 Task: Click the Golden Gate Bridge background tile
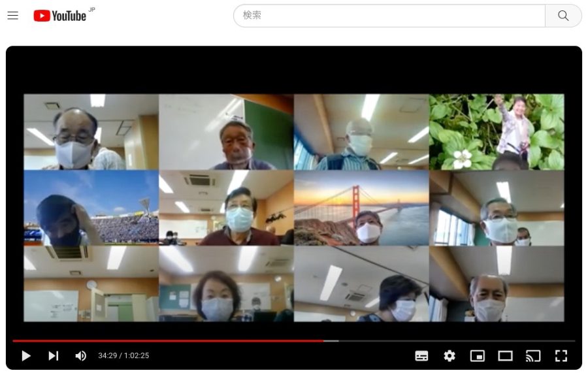(361, 208)
